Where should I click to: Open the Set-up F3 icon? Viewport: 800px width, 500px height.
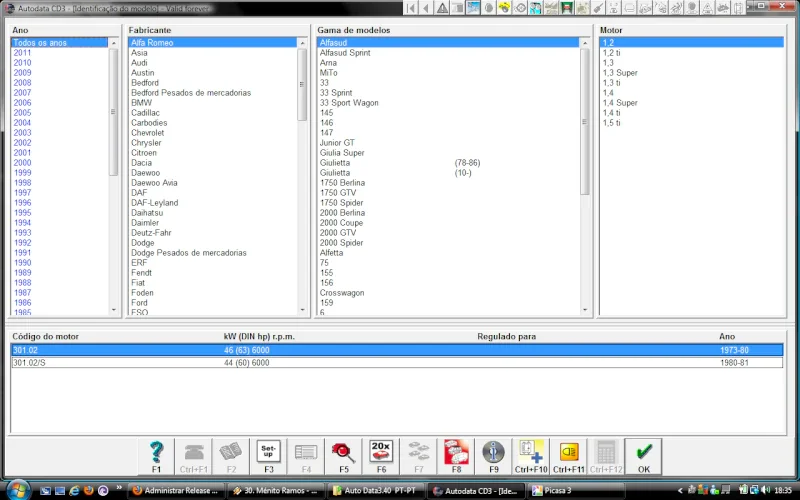point(268,457)
